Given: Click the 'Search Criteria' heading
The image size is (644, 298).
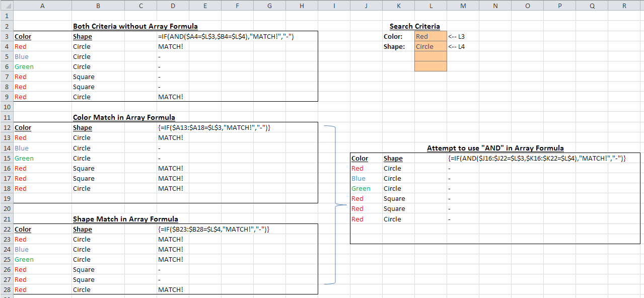Looking at the screenshot, I should pos(414,26).
